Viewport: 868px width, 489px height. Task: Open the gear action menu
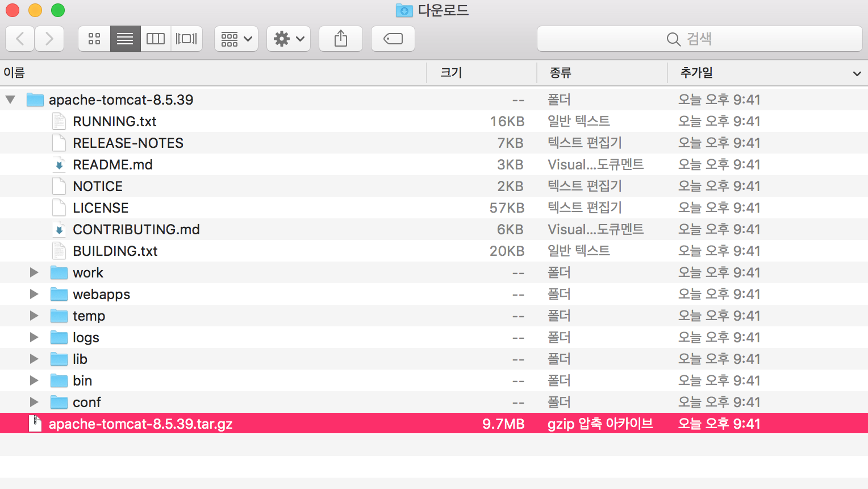[289, 39]
